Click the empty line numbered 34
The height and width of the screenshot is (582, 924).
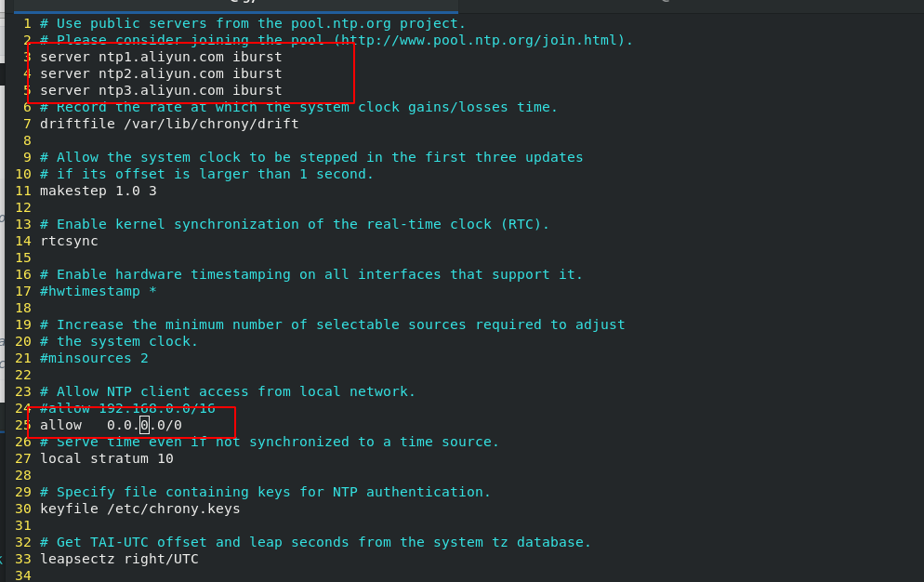[23, 575]
